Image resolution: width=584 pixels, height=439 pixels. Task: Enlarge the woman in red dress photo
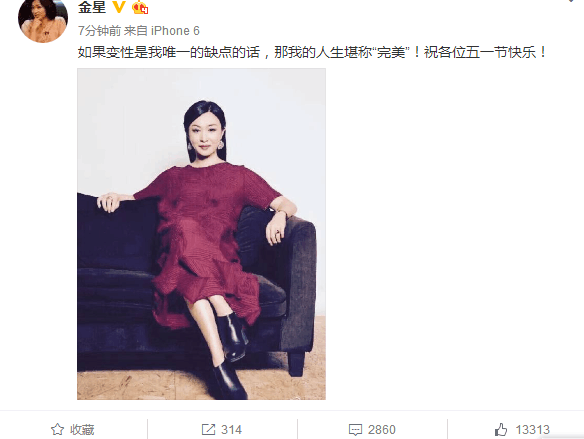click(201, 234)
